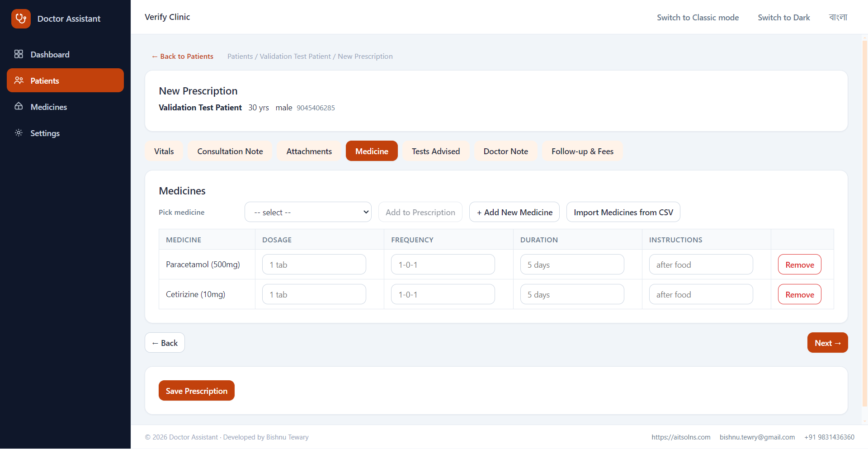Edit the Cetirizine dosage field
The width and height of the screenshot is (868, 449).
314,294
